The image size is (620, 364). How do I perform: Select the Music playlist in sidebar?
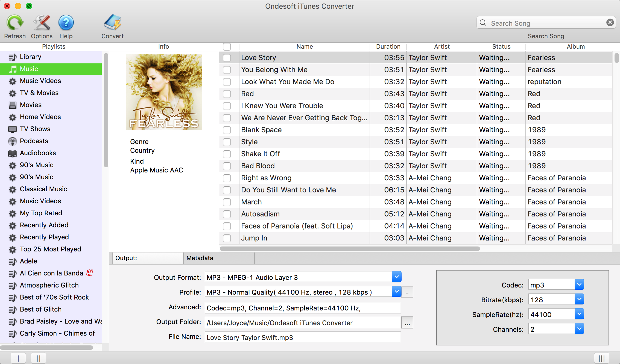coord(52,69)
